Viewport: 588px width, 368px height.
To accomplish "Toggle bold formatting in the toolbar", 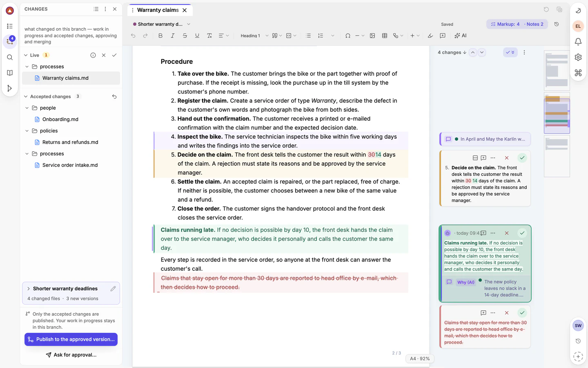I will tap(160, 36).
